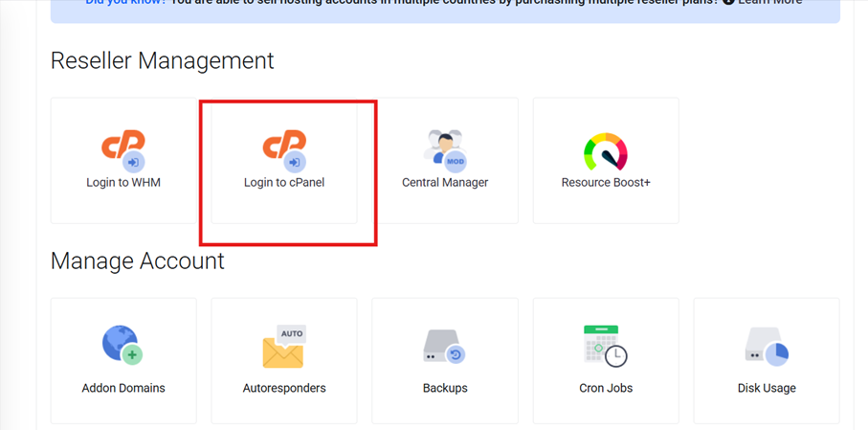Open the "Central Manager" label
Screen dimensions: 868x430
click(445, 182)
